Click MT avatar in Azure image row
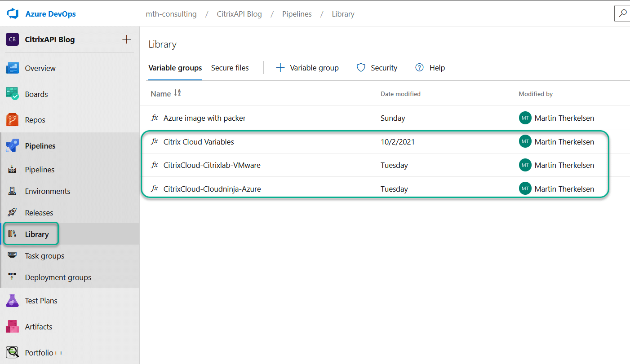 (x=525, y=118)
